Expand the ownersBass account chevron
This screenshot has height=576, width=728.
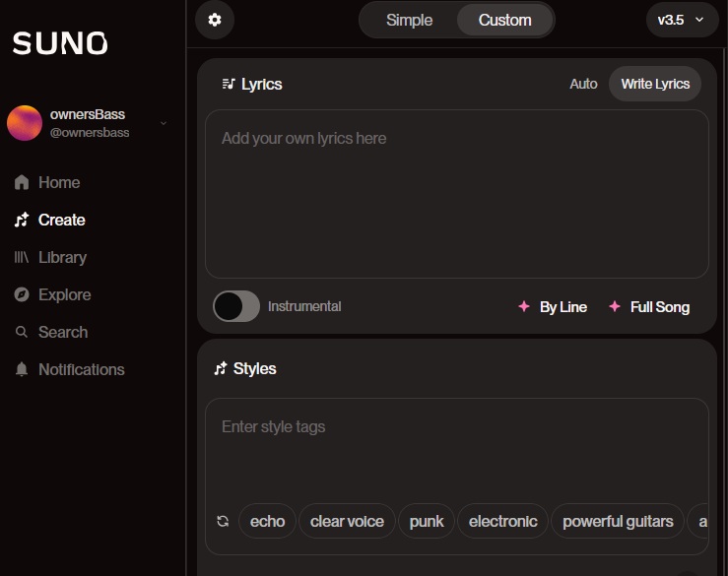pyautogui.click(x=164, y=123)
